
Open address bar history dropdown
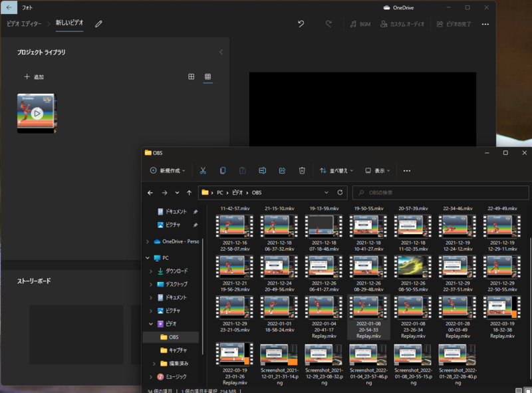(x=326, y=192)
